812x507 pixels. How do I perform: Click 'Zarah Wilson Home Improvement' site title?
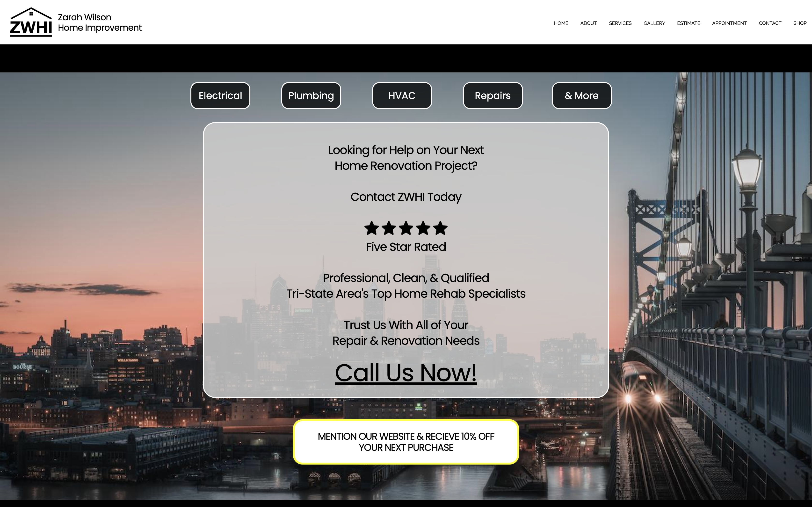(x=99, y=22)
